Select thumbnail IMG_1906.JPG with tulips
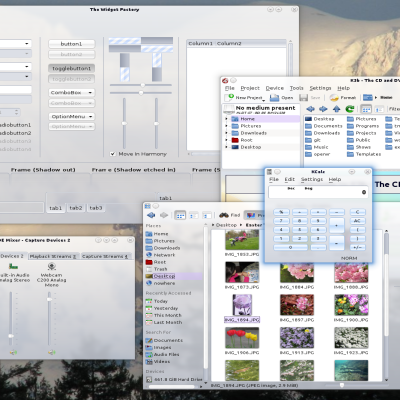The width and height of the screenshot is (400, 400). (x=242, y=337)
